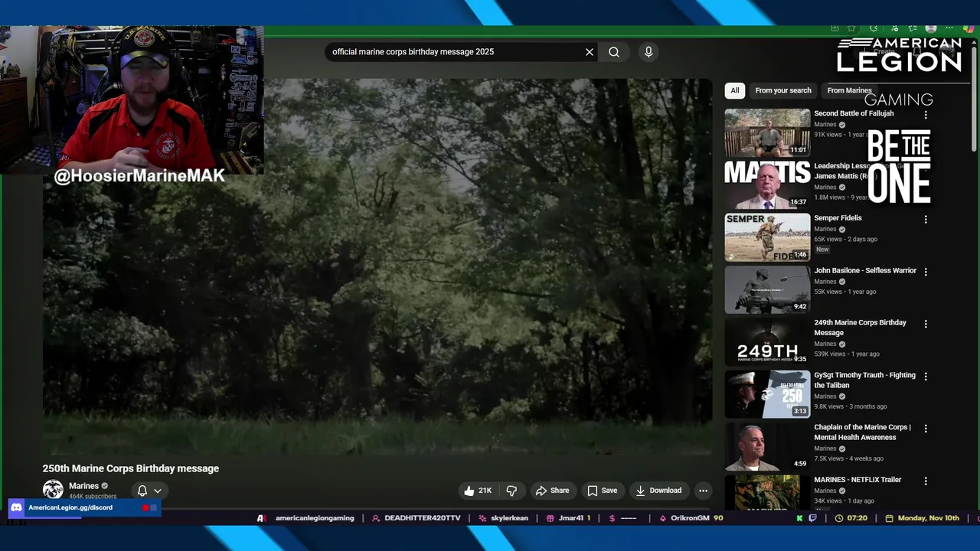Screen dimensions: 980x551
Task: Save the video to a playlist
Action: [602, 491]
